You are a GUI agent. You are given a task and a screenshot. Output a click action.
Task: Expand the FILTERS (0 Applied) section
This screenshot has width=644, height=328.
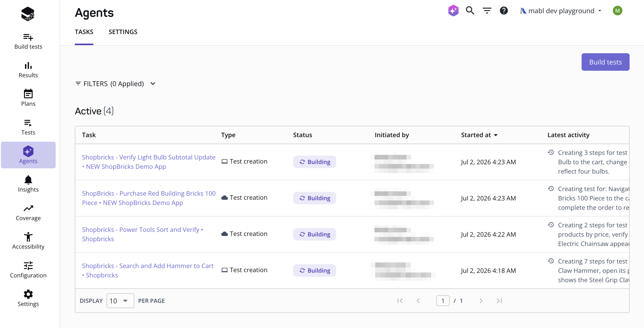point(115,84)
